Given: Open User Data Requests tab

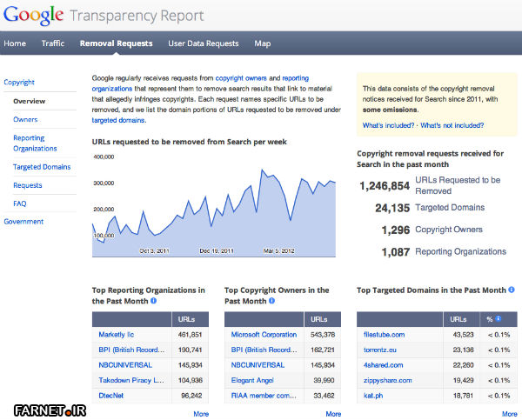Looking at the screenshot, I should click(204, 43).
